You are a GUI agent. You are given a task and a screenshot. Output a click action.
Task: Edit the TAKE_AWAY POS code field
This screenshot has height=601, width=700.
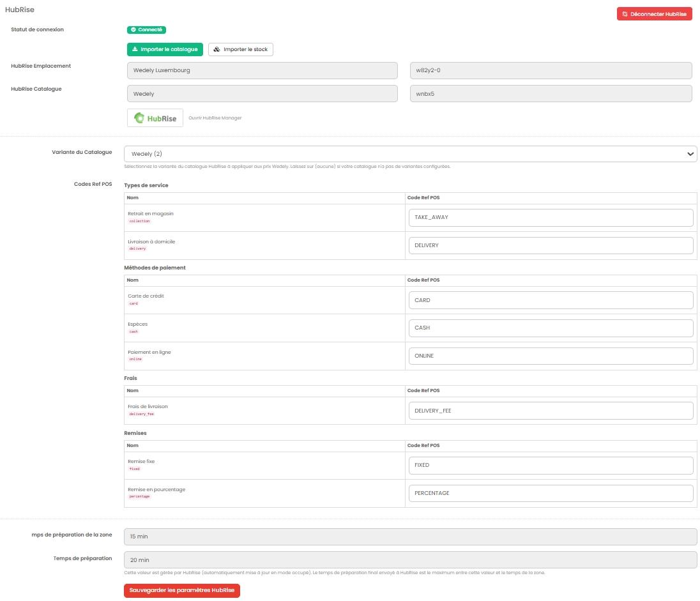tap(551, 217)
